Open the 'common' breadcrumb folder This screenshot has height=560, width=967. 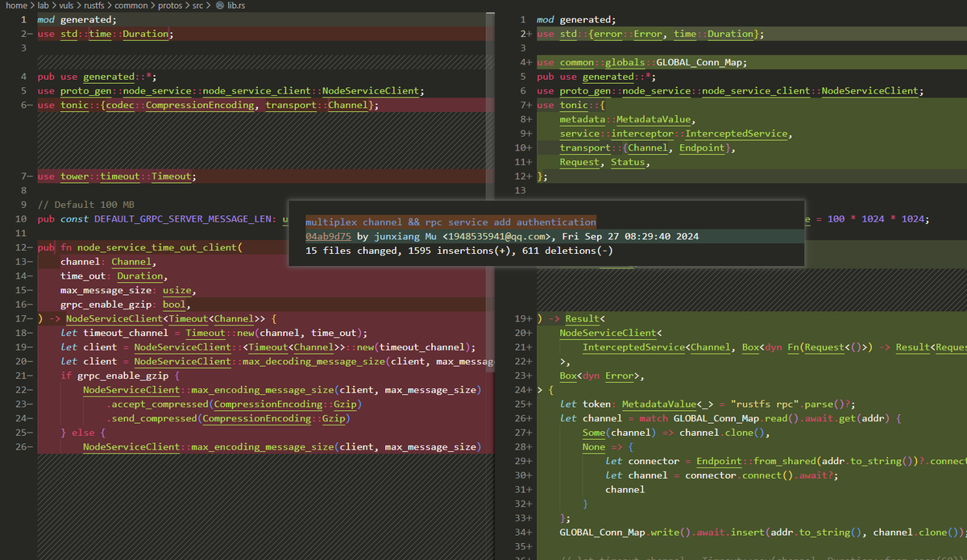131,6
